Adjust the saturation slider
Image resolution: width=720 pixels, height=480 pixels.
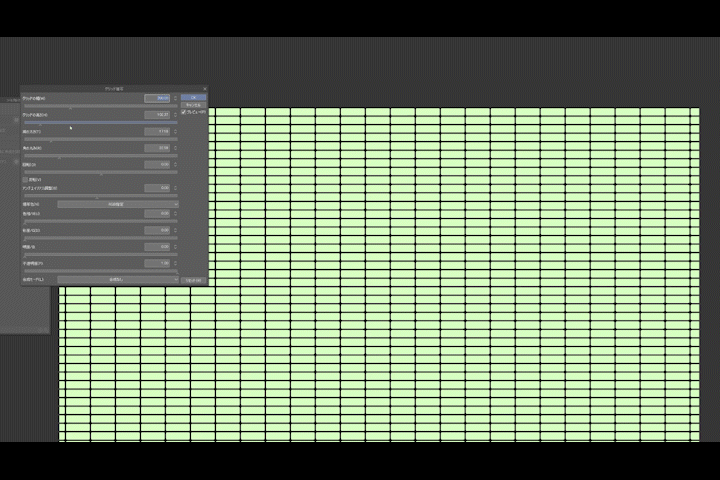tap(101, 238)
